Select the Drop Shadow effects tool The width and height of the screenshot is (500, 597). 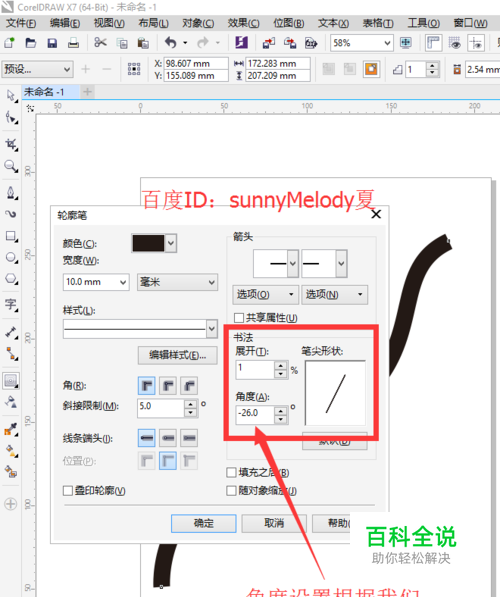coord(11,380)
